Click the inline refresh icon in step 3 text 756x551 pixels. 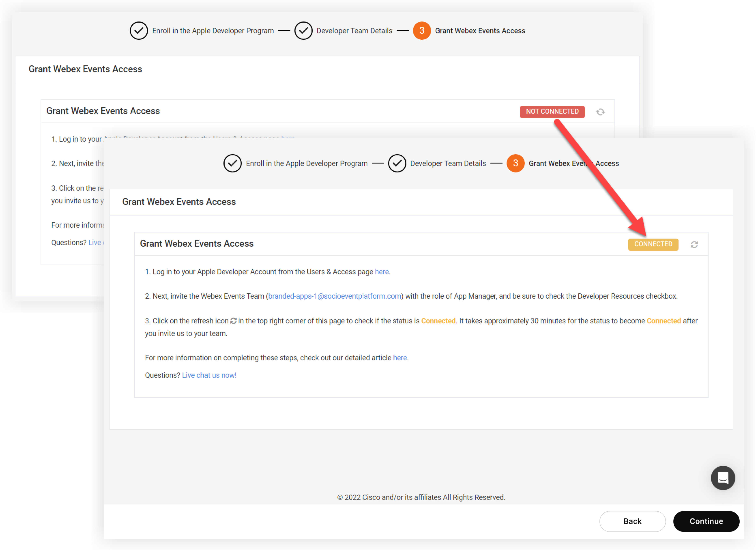tap(233, 321)
